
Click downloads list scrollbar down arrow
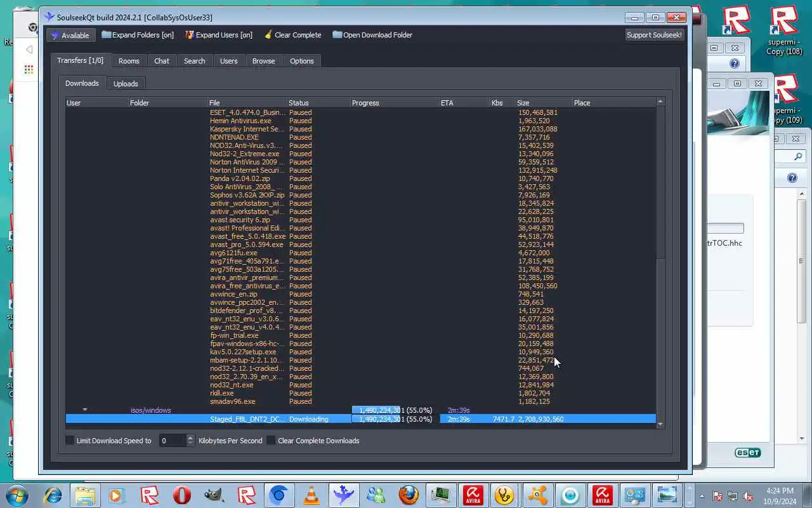point(660,424)
